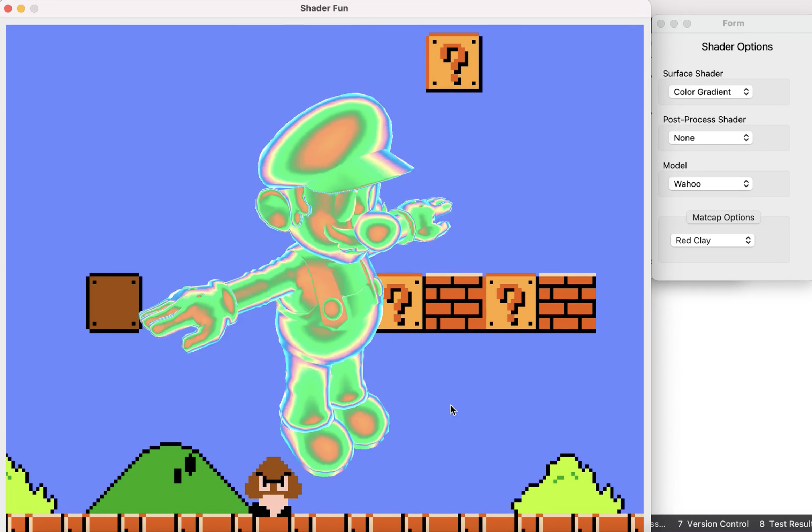The width and height of the screenshot is (812, 532).
Task: Click the Post-Process Shader label
Action: (x=704, y=120)
